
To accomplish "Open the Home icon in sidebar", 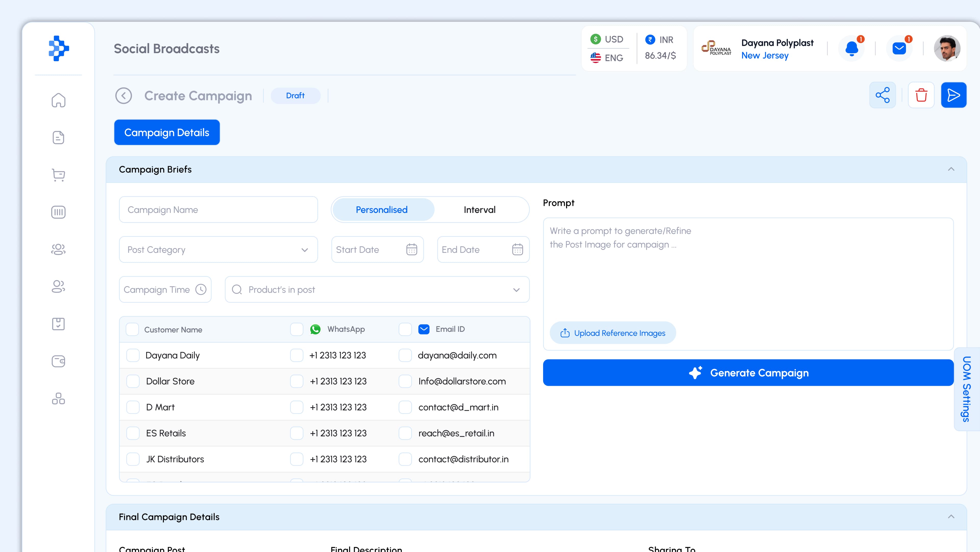I will 58,101.
